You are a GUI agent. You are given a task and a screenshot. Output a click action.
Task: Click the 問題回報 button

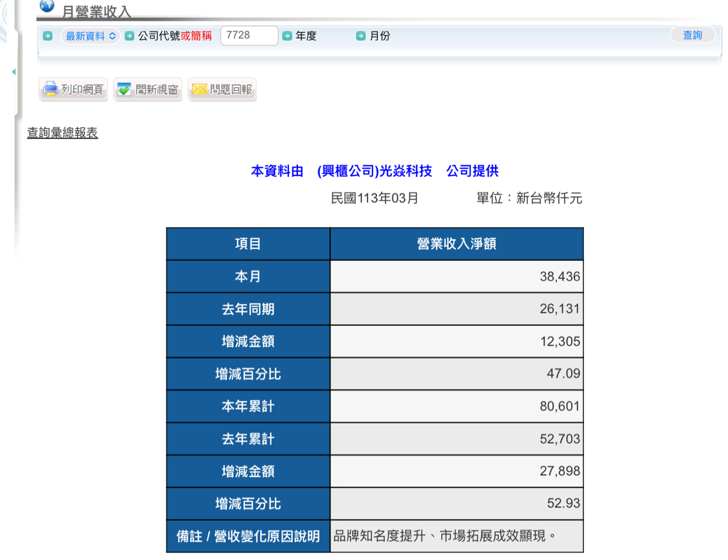(x=222, y=89)
